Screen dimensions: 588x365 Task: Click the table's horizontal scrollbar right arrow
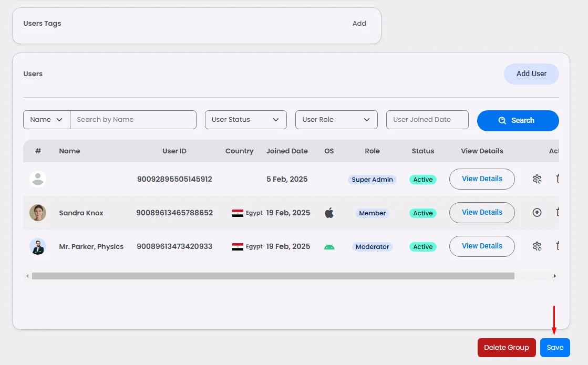[x=554, y=276]
